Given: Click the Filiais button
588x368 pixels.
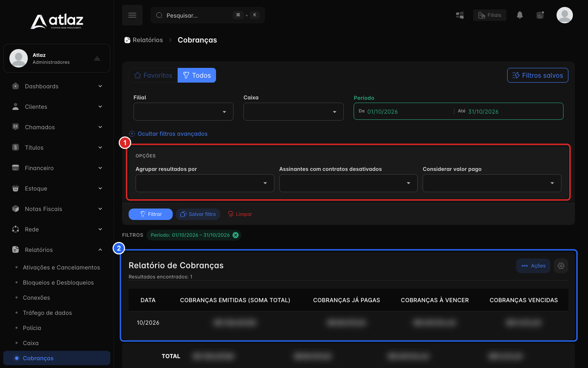Looking at the screenshot, I should 490,15.
